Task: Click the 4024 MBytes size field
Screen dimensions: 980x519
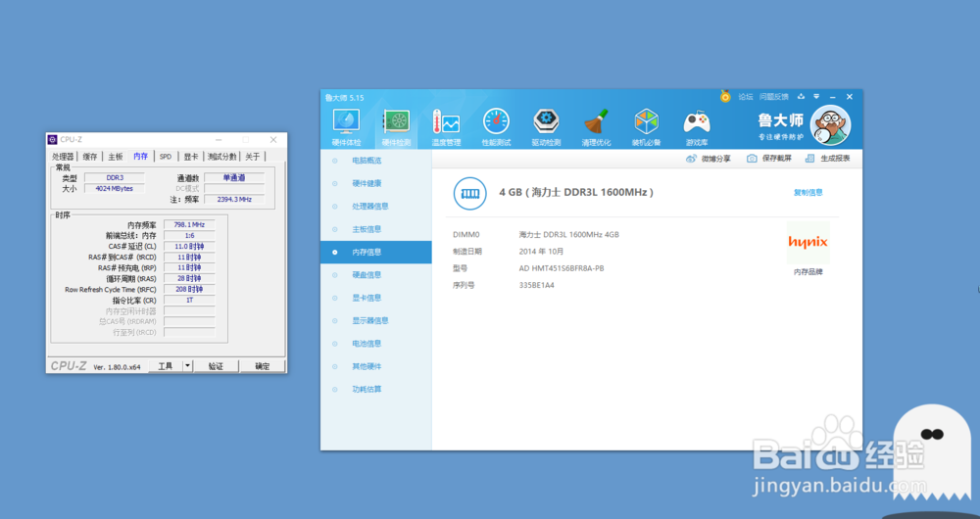Action: point(115,189)
